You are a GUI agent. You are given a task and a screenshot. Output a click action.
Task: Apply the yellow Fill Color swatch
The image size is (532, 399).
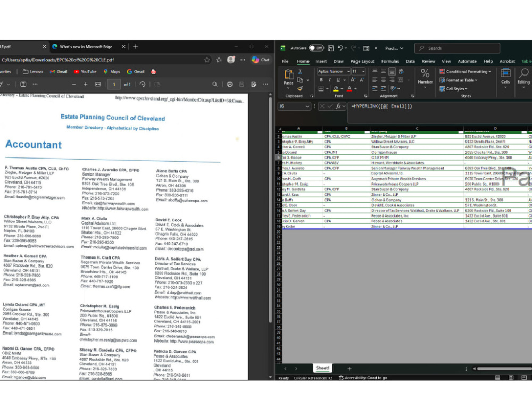pos(336,88)
